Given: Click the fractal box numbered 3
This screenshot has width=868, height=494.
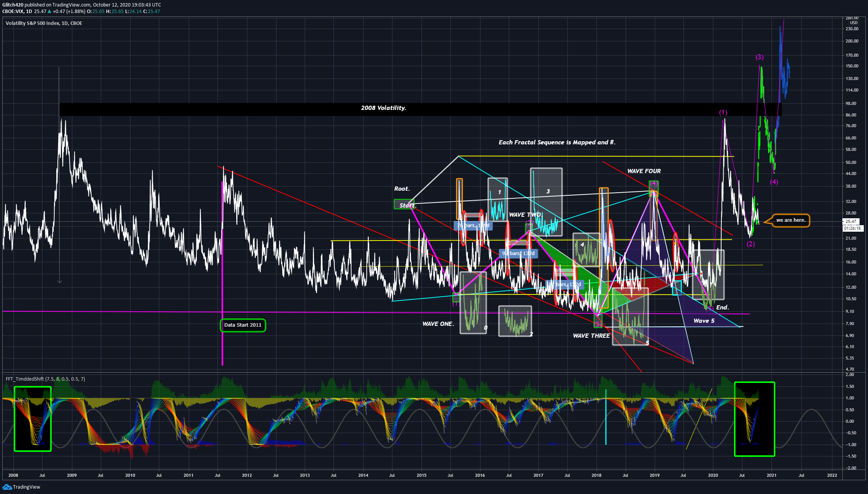Looking at the screenshot, I should point(546,202).
